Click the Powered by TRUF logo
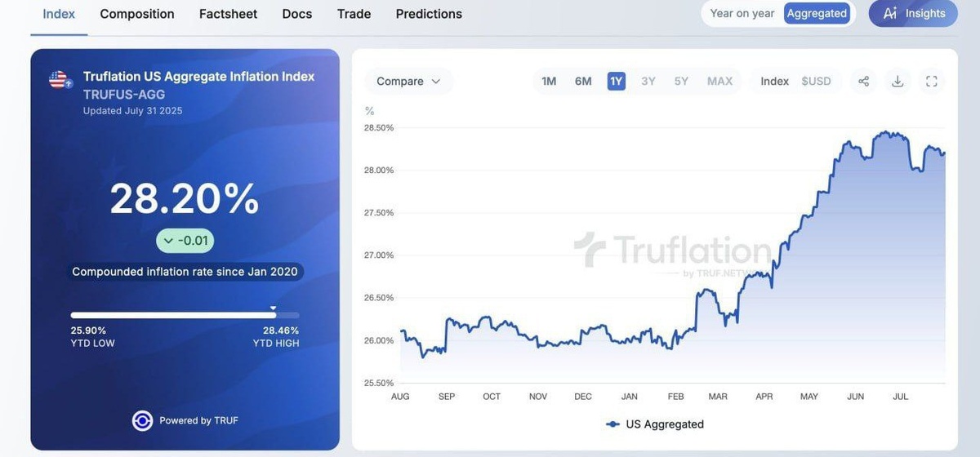This screenshot has width=980, height=457. [x=142, y=420]
